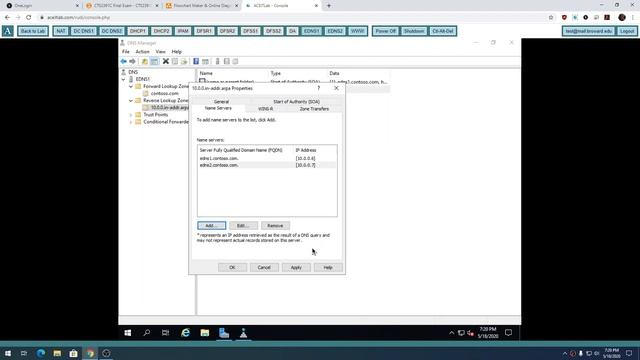Collapse Forward Lookup Zones node
Screen dimensions: 640x360
(x=131, y=87)
